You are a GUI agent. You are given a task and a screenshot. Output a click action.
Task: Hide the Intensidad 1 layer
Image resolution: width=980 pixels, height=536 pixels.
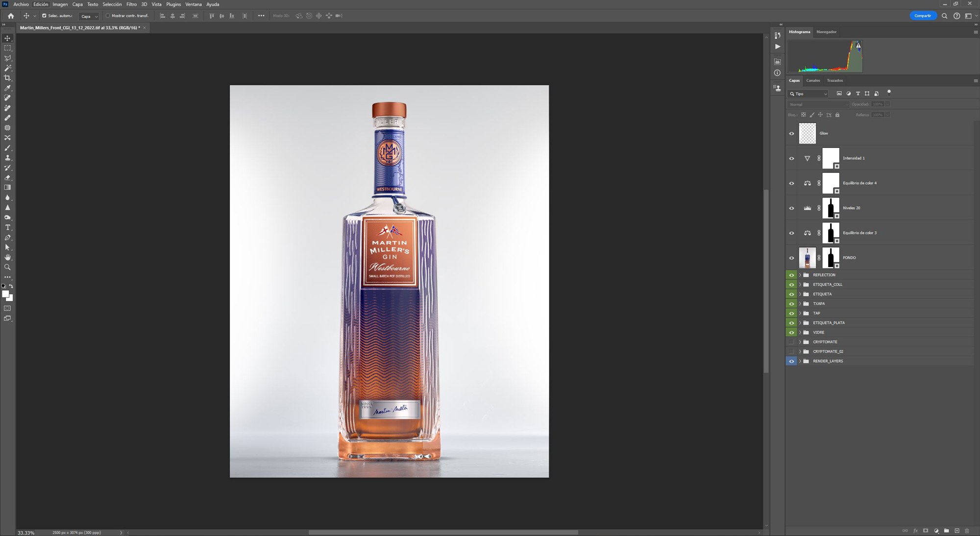(791, 158)
